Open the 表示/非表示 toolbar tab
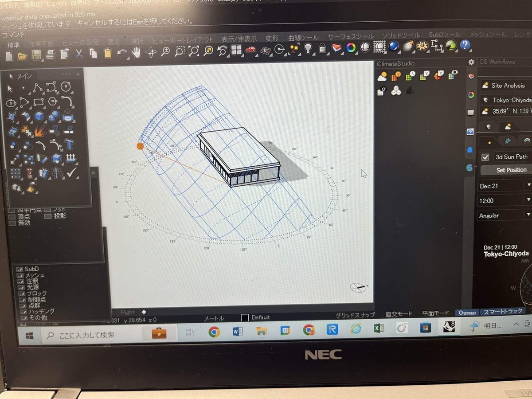The width and height of the screenshot is (532, 399). coord(239,39)
